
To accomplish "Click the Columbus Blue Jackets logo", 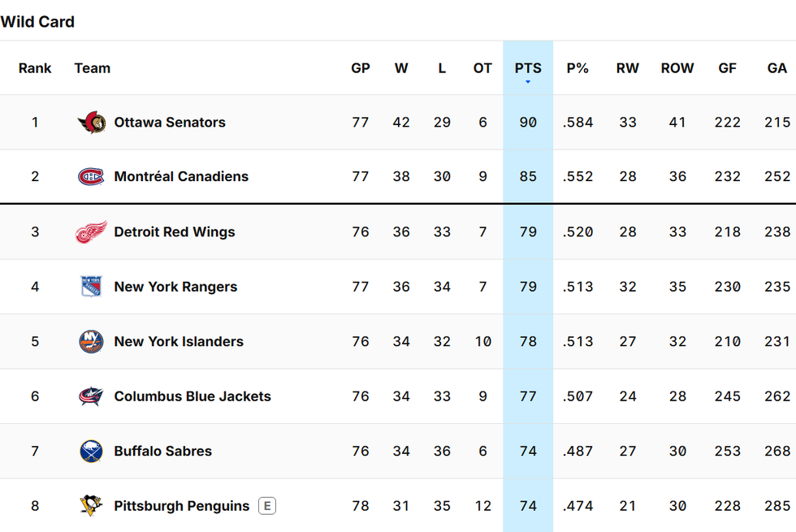I will [92, 396].
